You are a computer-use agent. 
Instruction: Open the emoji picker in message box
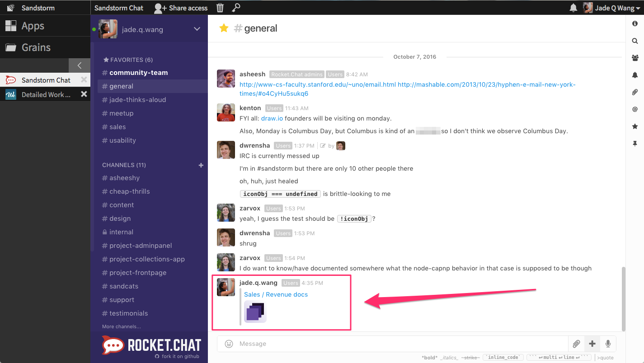coord(229,344)
